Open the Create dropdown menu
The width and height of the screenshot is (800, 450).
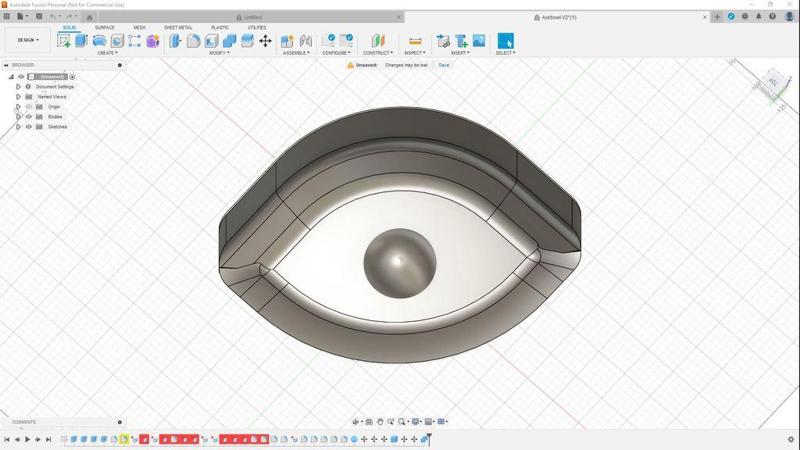point(107,53)
